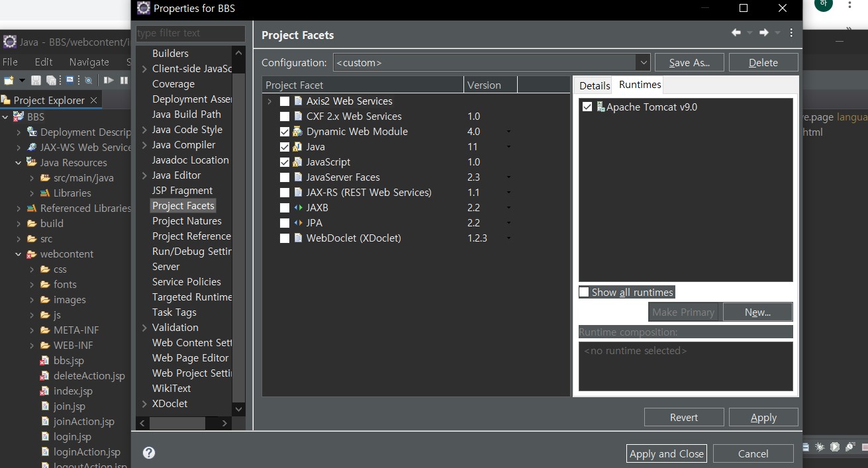Open the Java version 11 dropdown
Screen dimensions: 868x468
coord(508,147)
